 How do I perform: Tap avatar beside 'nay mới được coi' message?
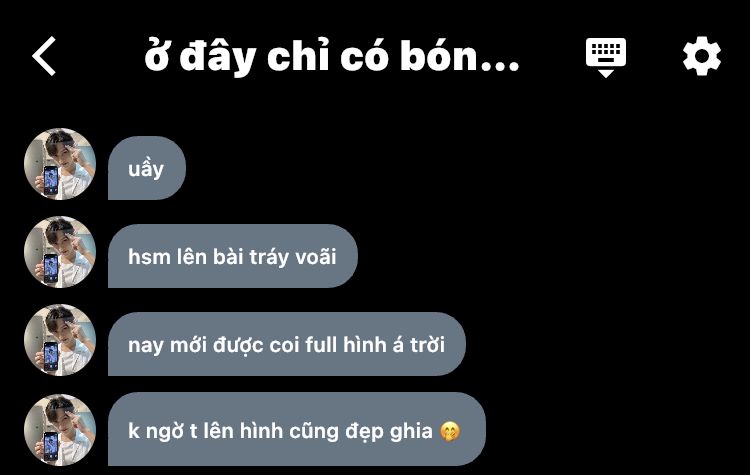[60, 340]
